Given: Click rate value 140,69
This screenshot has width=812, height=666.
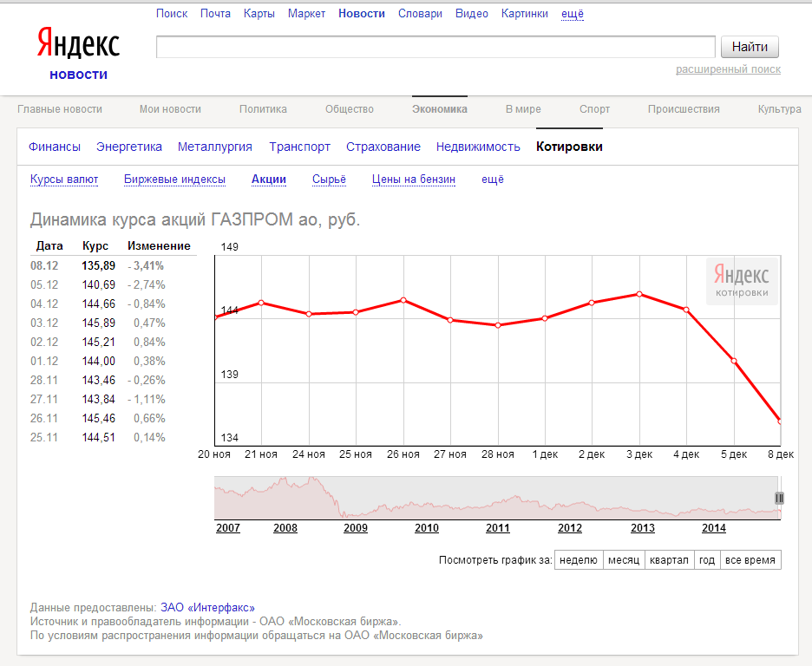Looking at the screenshot, I should (x=98, y=285).
